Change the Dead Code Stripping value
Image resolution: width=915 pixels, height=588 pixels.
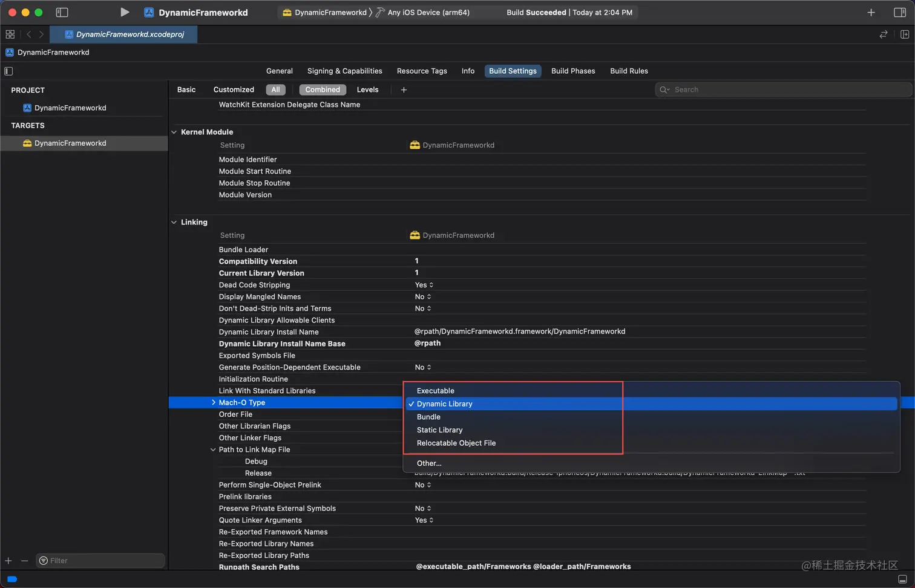(424, 285)
